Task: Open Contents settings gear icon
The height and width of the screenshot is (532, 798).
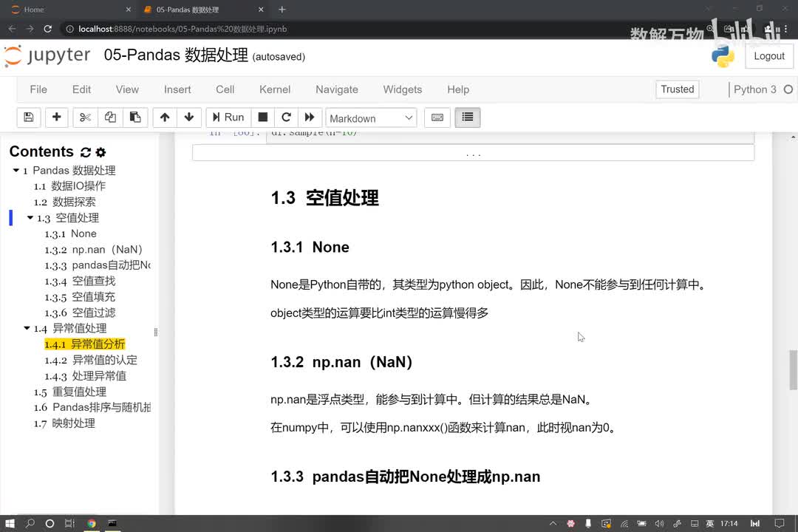Action: tap(100, 152)
